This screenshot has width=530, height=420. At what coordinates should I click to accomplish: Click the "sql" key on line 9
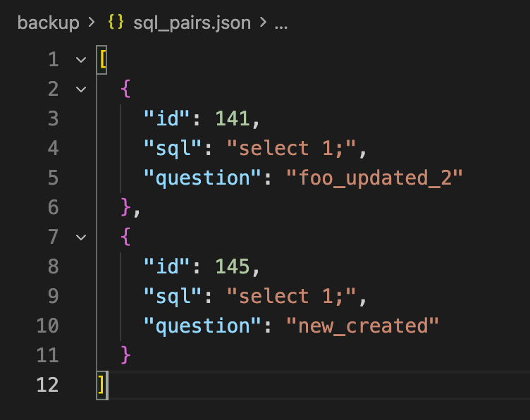pyautogui.click(x=168, y=296)
